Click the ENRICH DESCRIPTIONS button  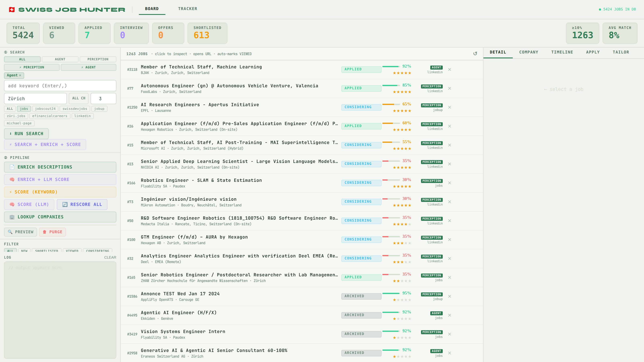tap(60, 167)
